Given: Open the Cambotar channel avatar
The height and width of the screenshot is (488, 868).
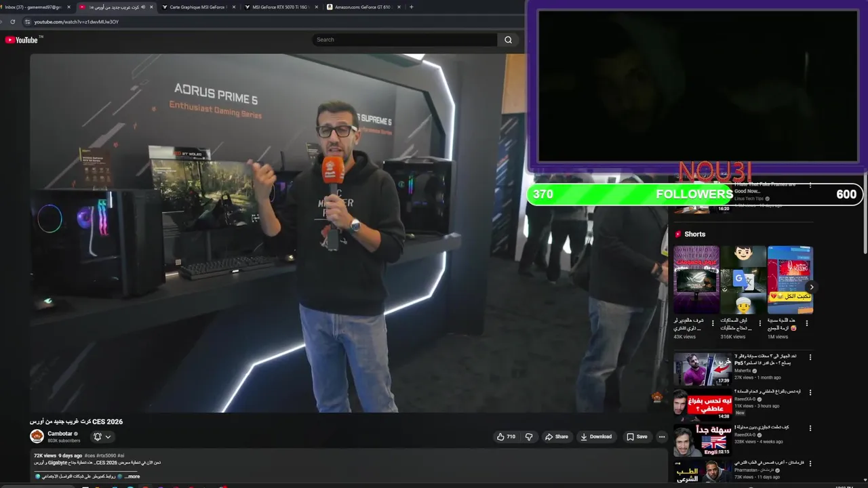Looking at the screenshot, I should (37, 436).
